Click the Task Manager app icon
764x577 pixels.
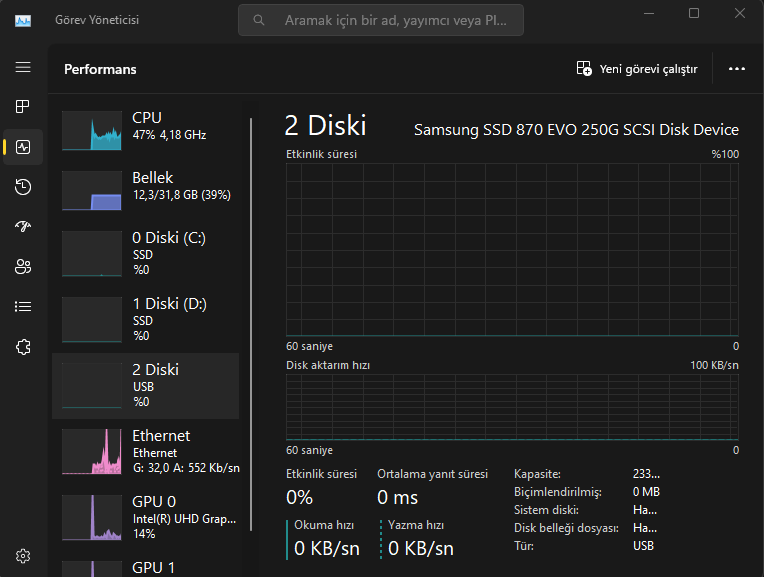coord(23,20)
